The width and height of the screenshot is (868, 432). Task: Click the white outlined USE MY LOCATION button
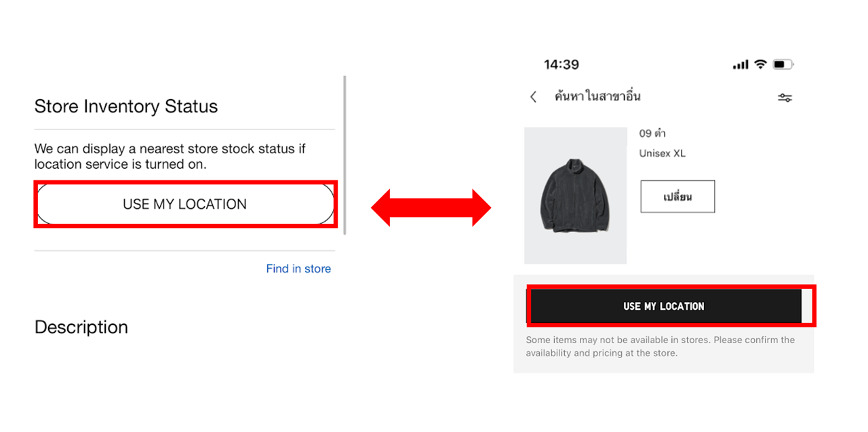coord(185,204)
